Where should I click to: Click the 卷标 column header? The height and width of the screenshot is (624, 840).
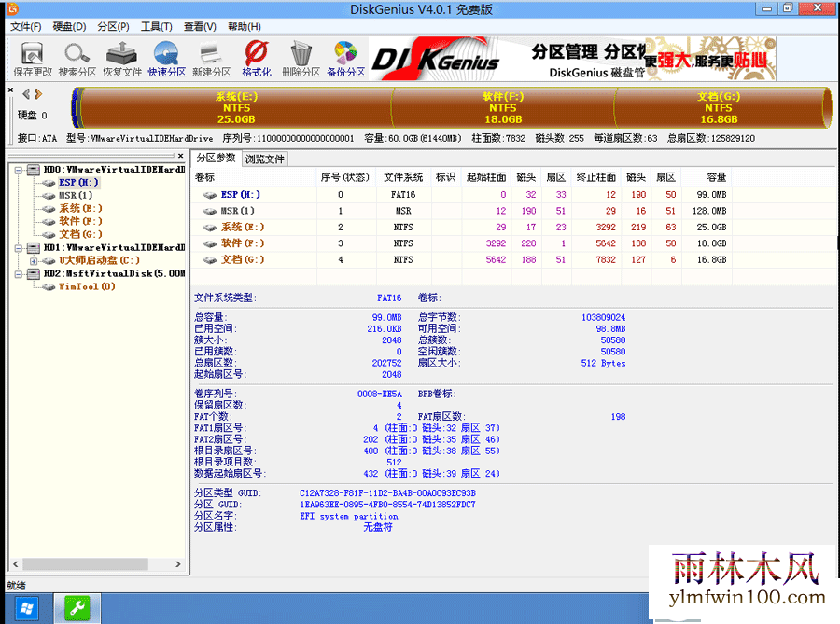255,177
